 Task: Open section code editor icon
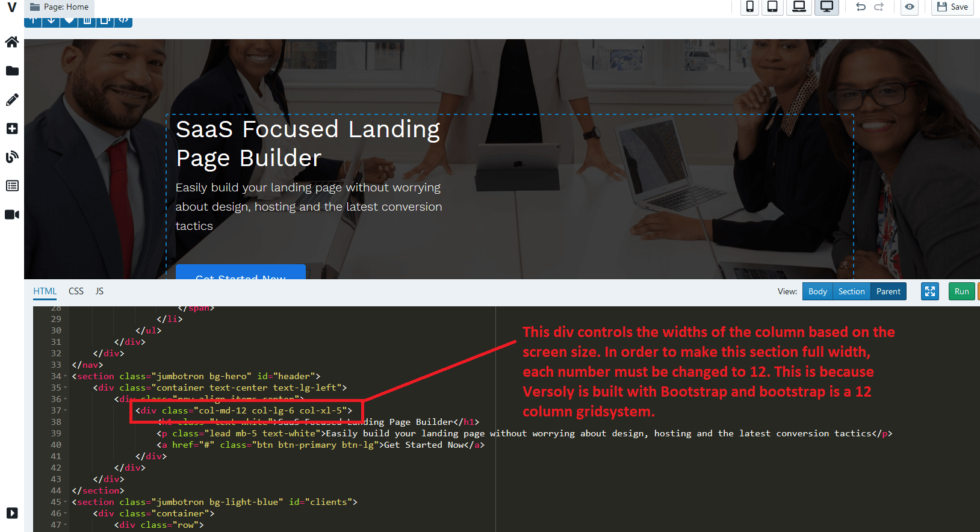[123, 22]
